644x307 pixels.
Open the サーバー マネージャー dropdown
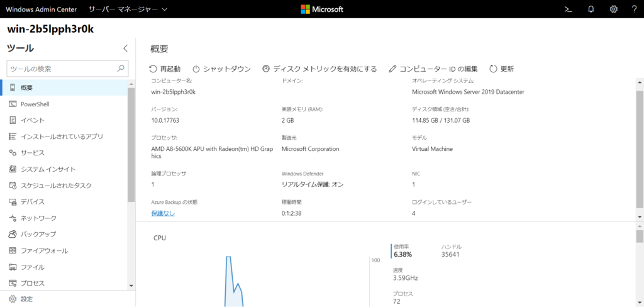[128, 9]
